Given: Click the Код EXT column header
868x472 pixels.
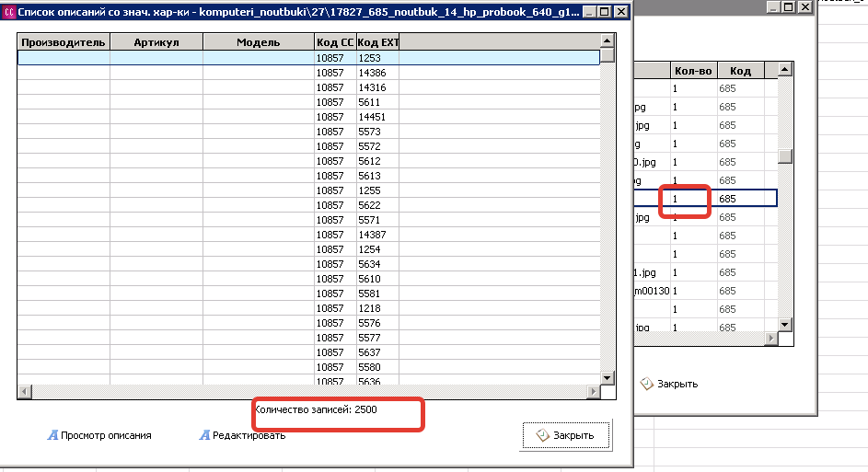Looking at the screenshot, I should [378, 42].
